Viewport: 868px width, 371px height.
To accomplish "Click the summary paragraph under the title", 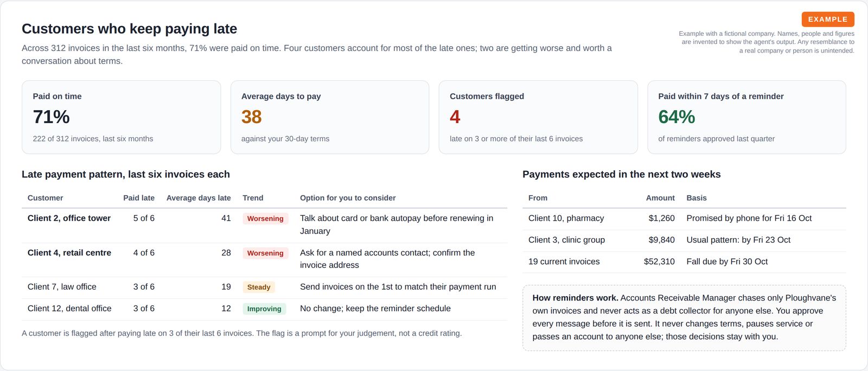I will (317, 55).
